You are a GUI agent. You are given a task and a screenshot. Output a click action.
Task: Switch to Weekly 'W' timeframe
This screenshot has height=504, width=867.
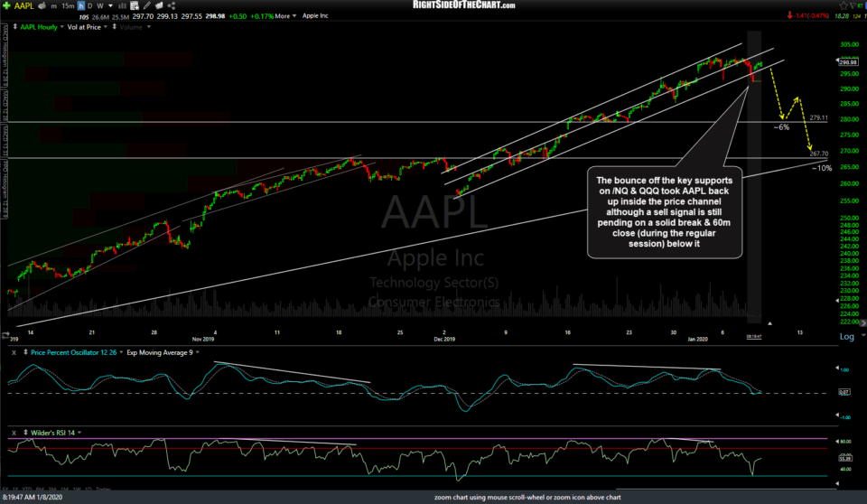(x=100, y=6)
